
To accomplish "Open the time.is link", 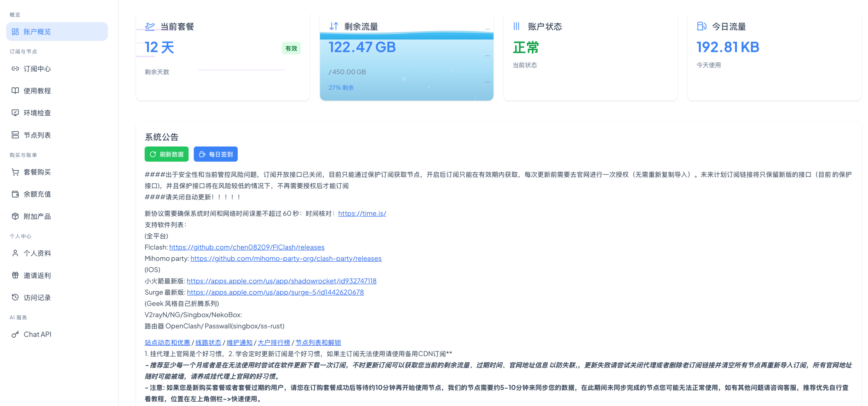I will click(362, 214).
